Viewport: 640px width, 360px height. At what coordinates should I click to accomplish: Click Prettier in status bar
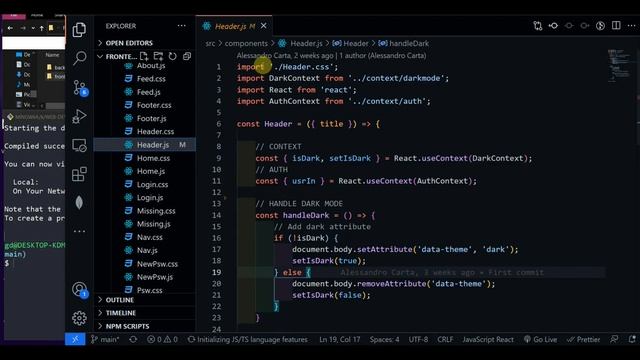coord(583,339)
